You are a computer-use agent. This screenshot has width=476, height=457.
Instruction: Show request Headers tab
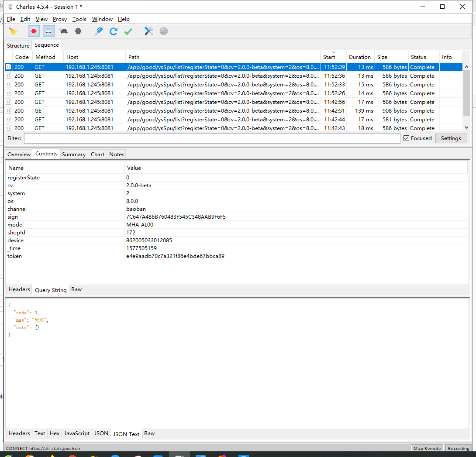point(19,289)
